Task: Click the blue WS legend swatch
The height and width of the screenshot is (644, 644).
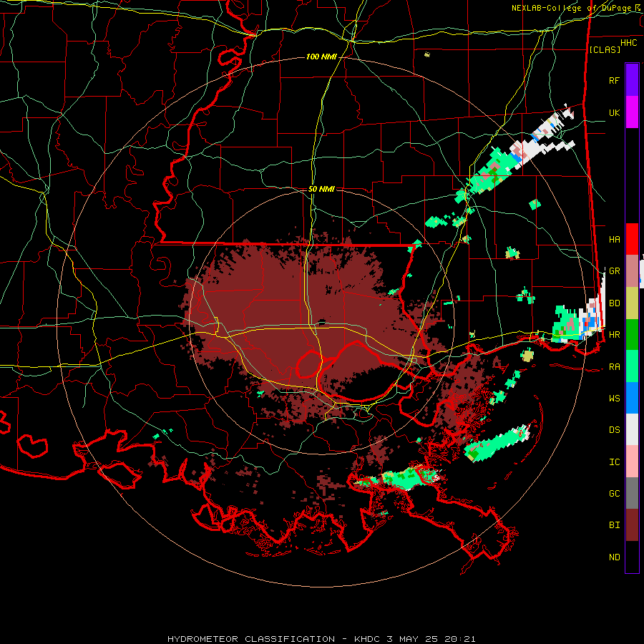Action: click(x=632, y=398)
